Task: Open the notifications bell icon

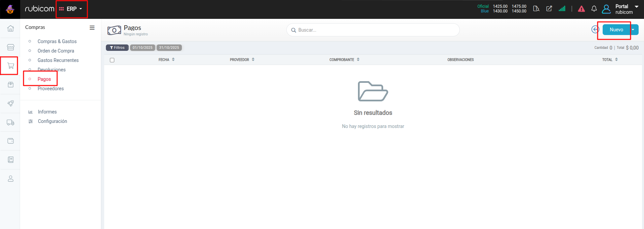Action: pos(594,9)
